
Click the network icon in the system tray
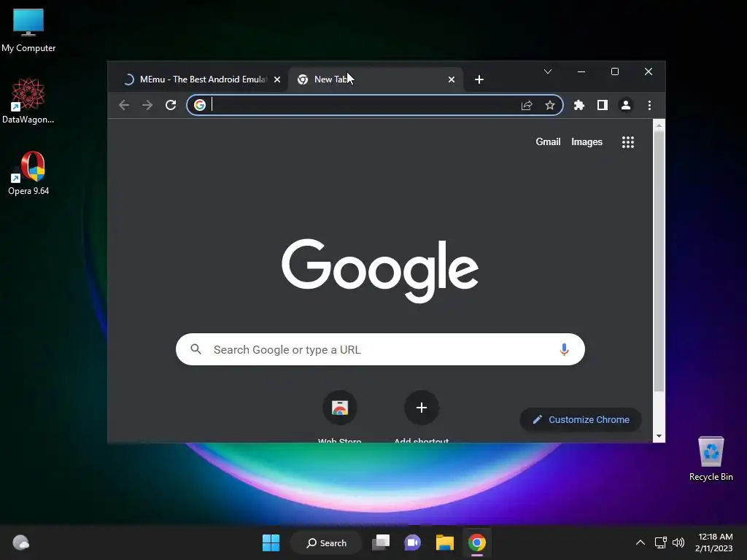(x=660, y=542)
